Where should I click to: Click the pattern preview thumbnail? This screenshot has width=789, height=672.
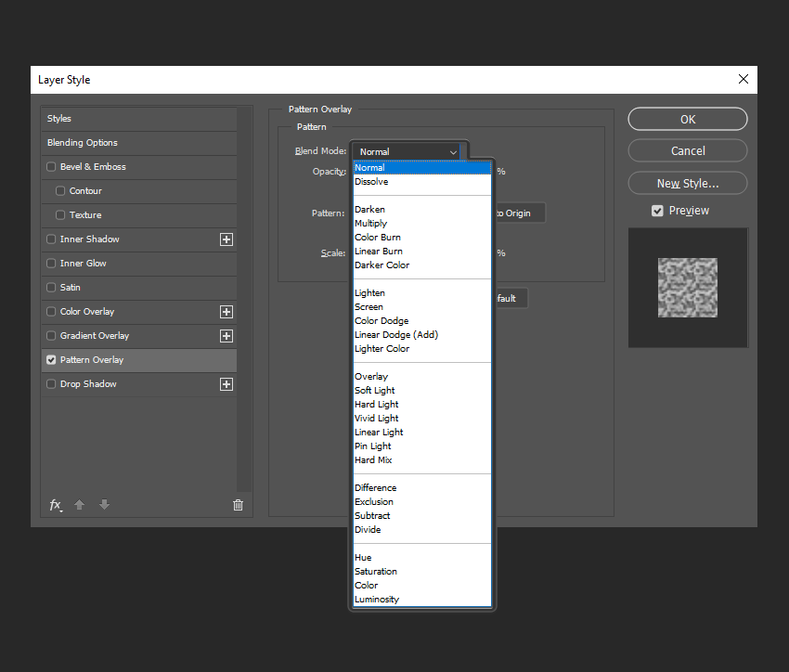[x=687, y=288]
